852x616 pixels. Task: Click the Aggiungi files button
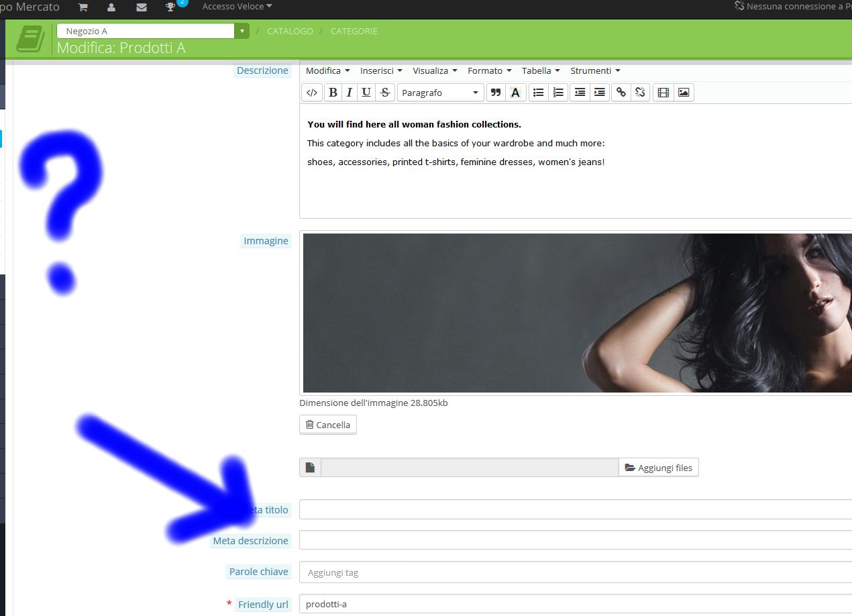[x=659, y=468]
